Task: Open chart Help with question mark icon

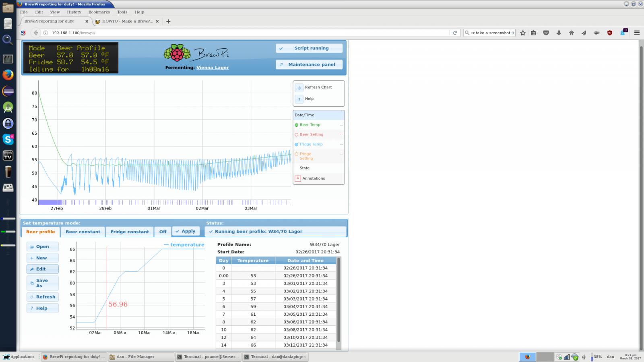Action: tap(299, 99)
